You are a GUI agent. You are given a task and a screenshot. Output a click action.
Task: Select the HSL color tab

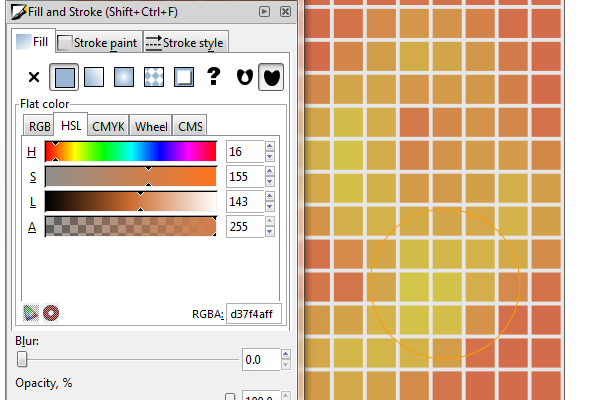click(x=71, y=126)
